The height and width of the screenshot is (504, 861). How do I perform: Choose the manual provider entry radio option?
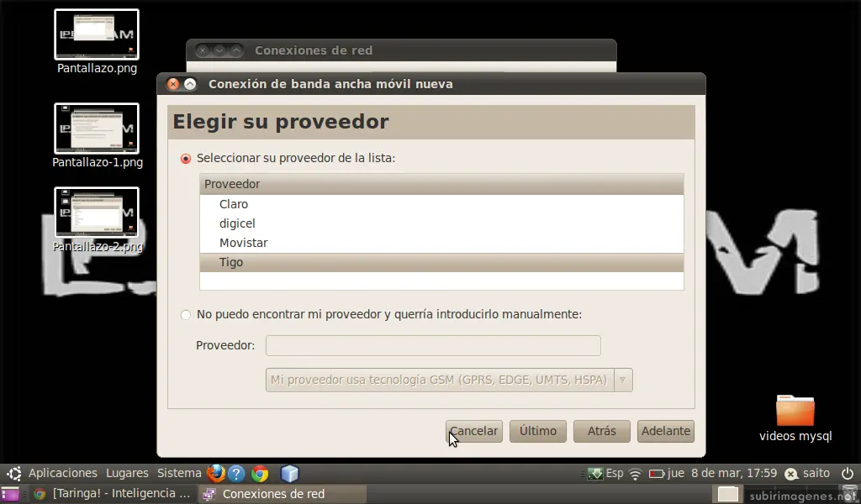[x=186, y=315]
